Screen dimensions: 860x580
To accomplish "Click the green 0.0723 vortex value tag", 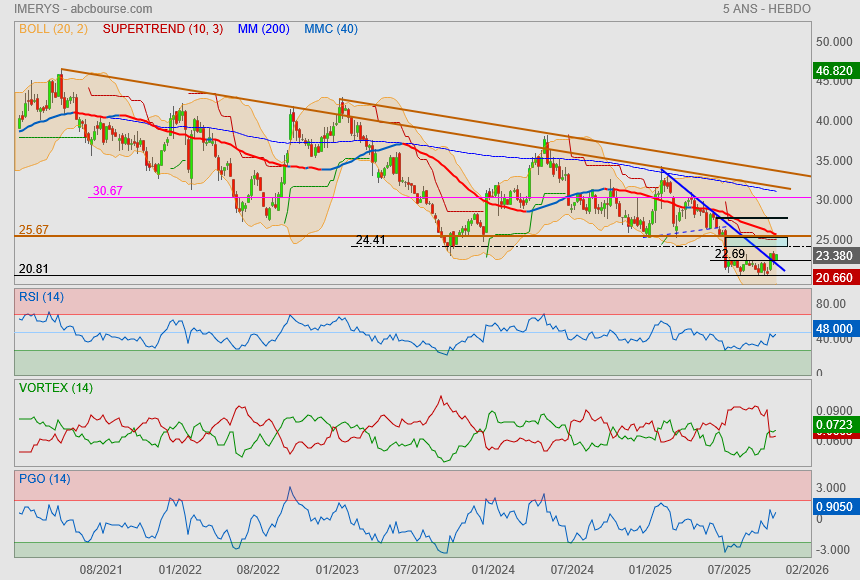I will [833, 426].
